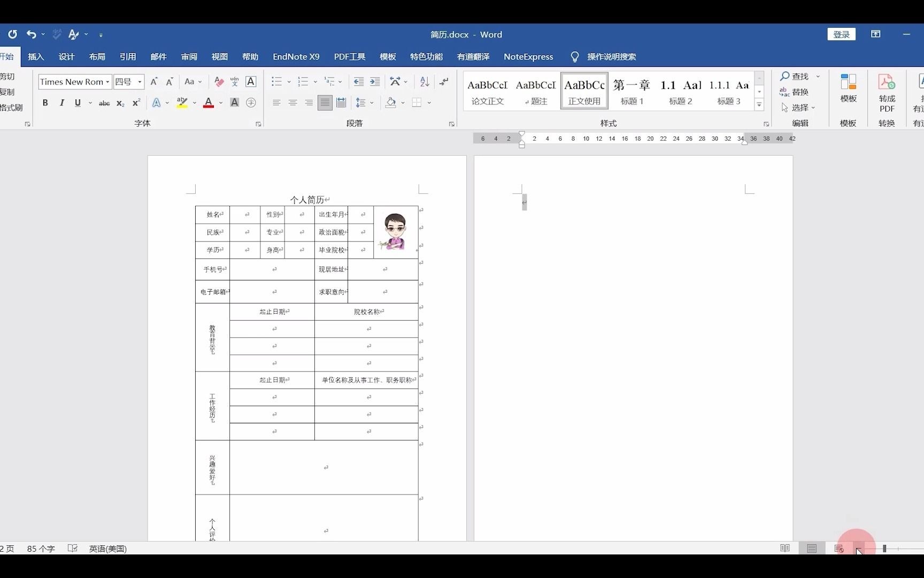Open the 引用 tab

tap(127, 57)
